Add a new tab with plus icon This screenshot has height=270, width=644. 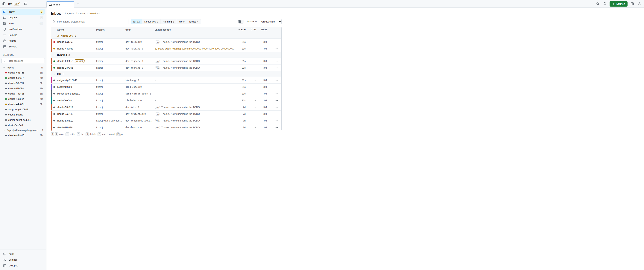click(x=78, y=4)
